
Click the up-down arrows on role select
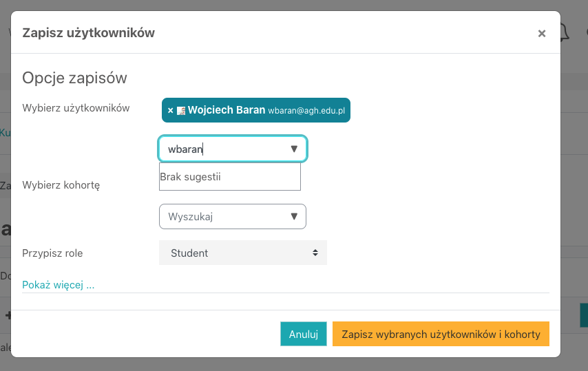pos(315,253)
